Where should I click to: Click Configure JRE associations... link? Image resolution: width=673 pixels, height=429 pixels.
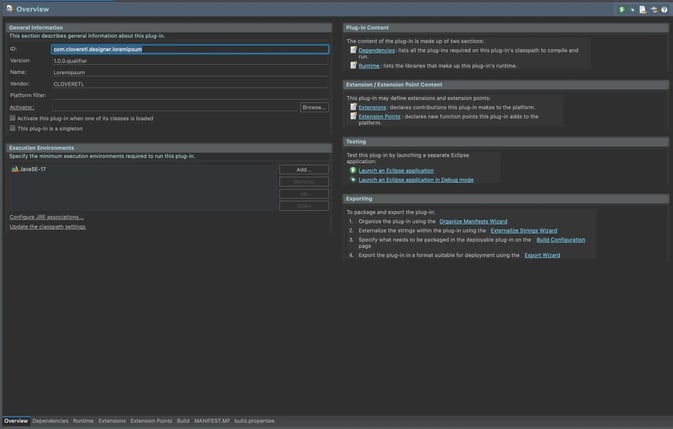click(47, 217)
